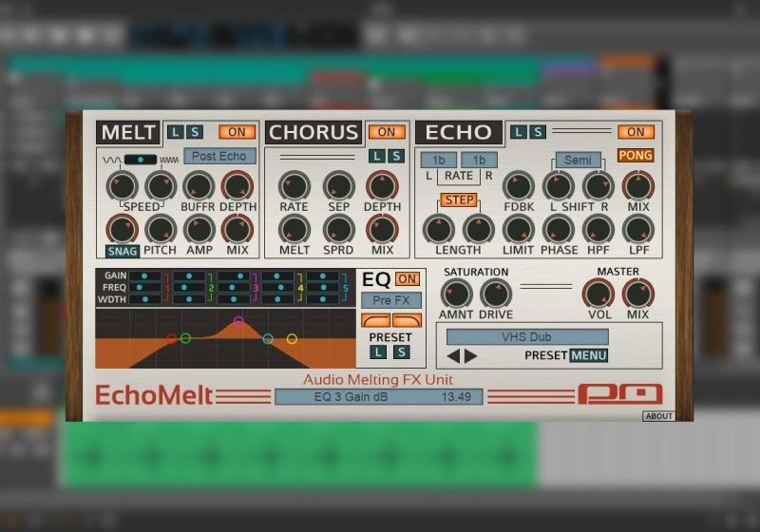760x532 pixels.
Task: Click the ECHO section L button
Action: click(x=518, y=132)
